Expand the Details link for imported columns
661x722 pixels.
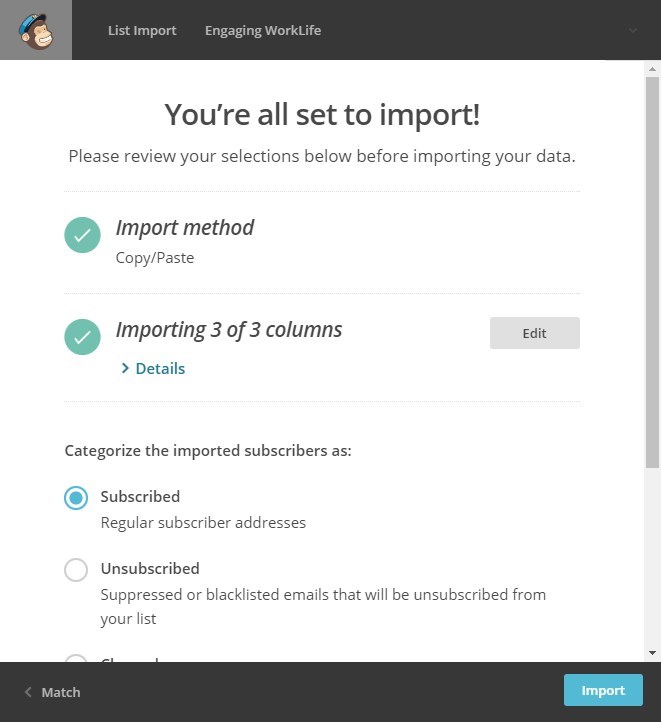(x=153, y=368)
